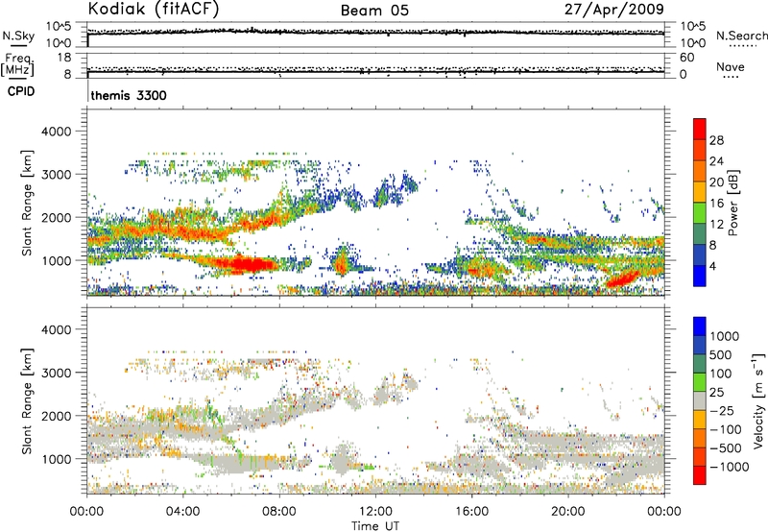Pick the light green Power colorbar segment
The height and width of the screenshot is (532, 768).
point(700,212)
